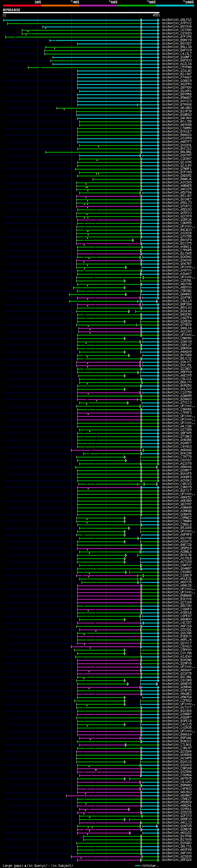This screenshot has height=868, width=197.
Task: Click the cyan ~100% identity color band
Action: tap(175, 6)
